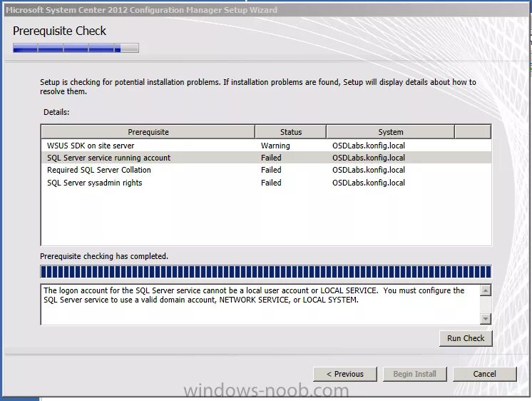This screenshot has height=401, width=532.
Task: Click the empty last column header in list
Action: tap(473, 132)
